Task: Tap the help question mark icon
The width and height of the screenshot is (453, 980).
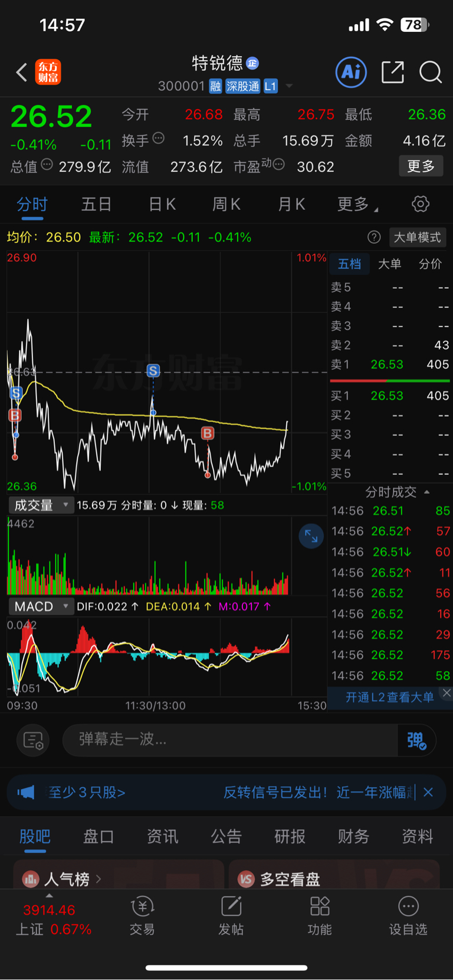Action: coord(374,237)
